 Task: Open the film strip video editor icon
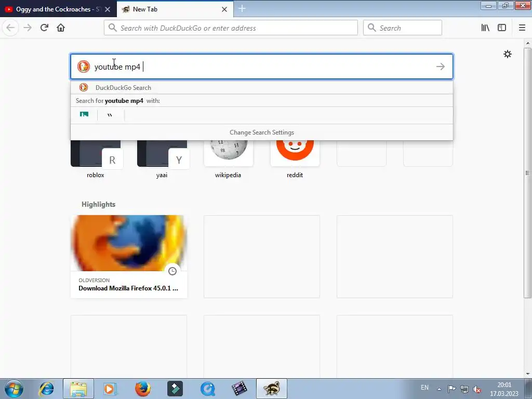tap(239, 389)
